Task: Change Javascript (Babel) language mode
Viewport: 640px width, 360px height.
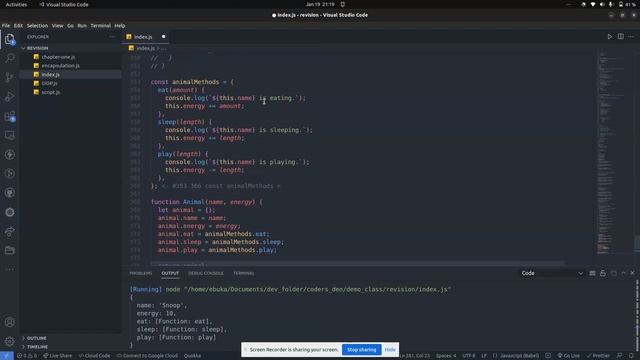Action: coord(519,356)
